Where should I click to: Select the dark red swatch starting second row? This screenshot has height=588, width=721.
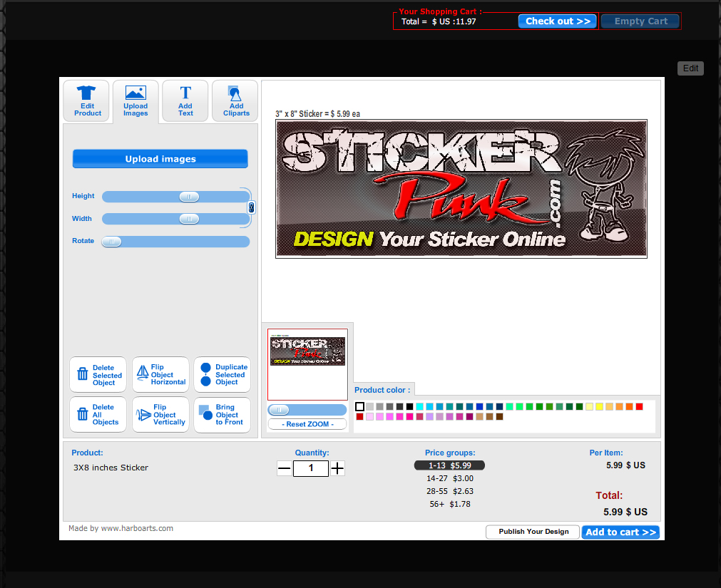click(360, 417)
